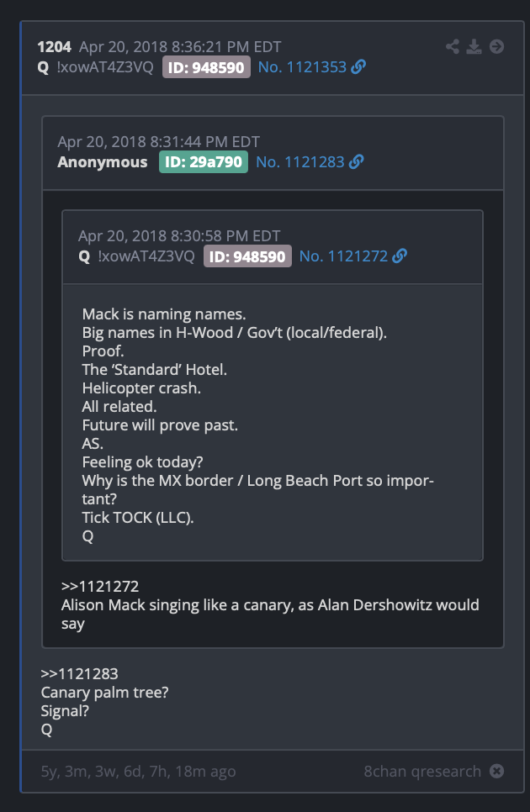Click the top Q !xowAT4Z3VQ tripcode

(x=95, y=67)
